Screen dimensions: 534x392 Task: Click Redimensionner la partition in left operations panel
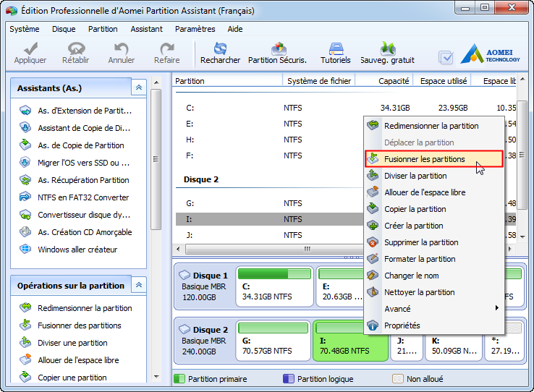coord(75,308)
